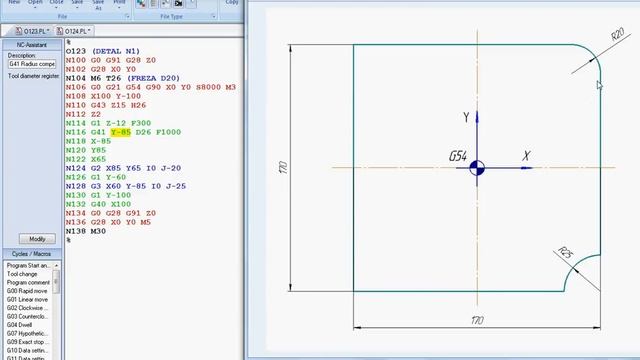Screen dimensions: 640x360
Task: Choose the Tool change macro entry
Action: [x=22, y=274]
